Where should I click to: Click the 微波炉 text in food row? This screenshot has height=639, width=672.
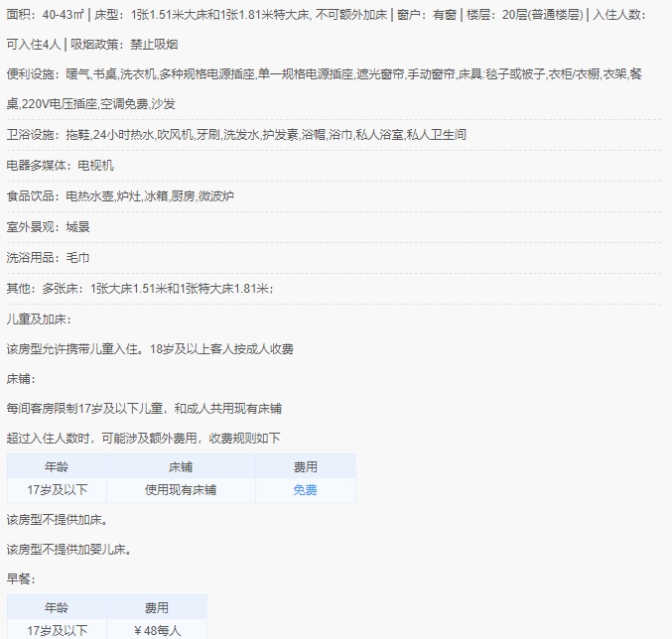click(x=216, y=196)
